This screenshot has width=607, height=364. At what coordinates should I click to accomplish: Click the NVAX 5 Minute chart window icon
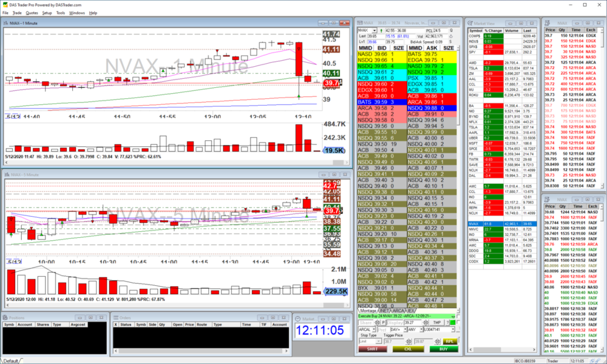tap(7, 175)
